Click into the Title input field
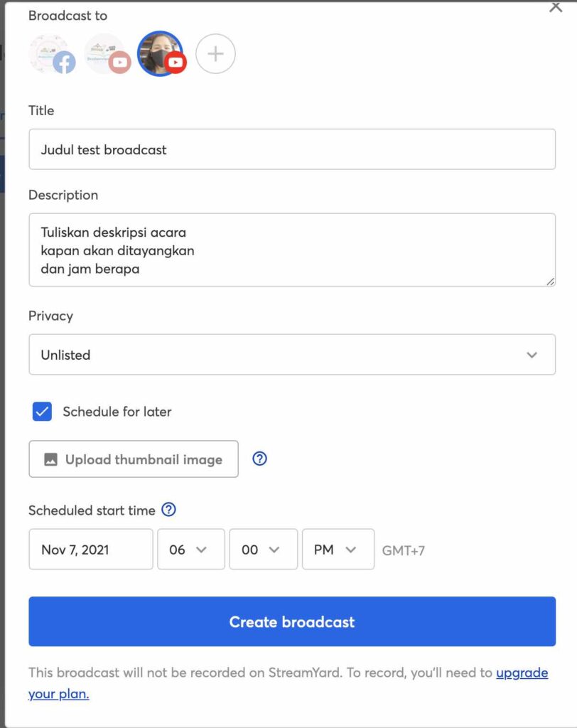 pyautogui.click(x=292, y=149)
